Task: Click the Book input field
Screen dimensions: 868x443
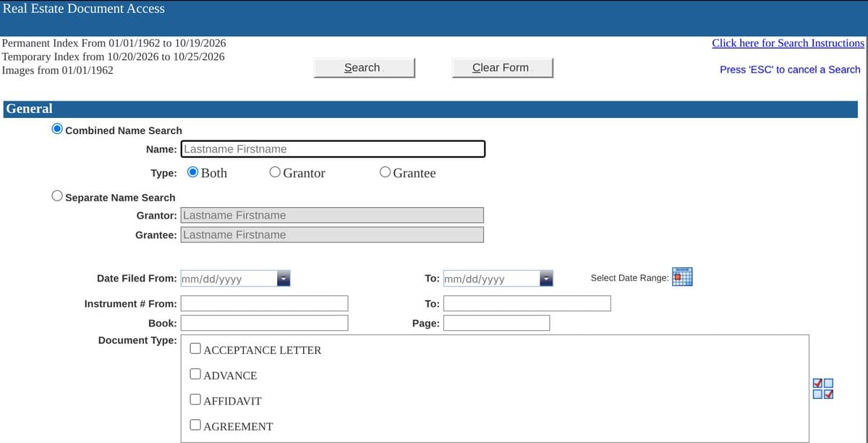Action: (x=264, y=323)
